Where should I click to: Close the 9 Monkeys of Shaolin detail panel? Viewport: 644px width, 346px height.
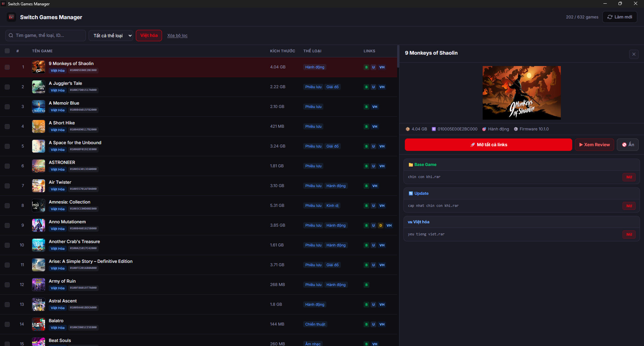(634, 54)
